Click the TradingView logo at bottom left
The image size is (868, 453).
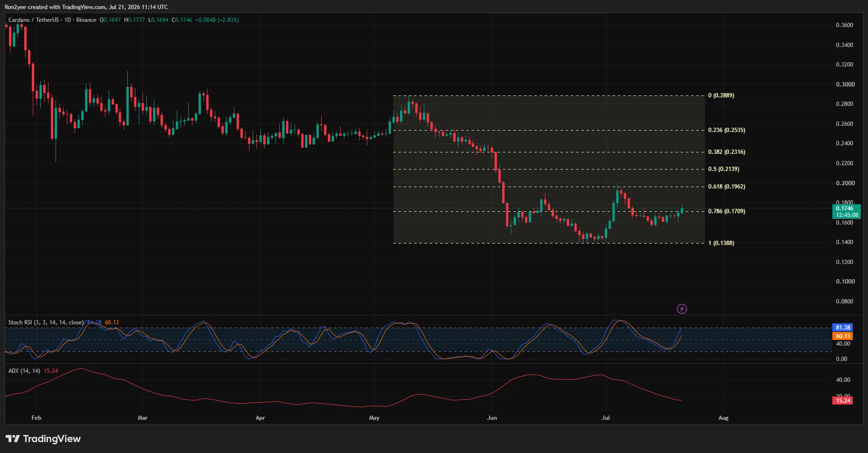(x=43, y=439)
